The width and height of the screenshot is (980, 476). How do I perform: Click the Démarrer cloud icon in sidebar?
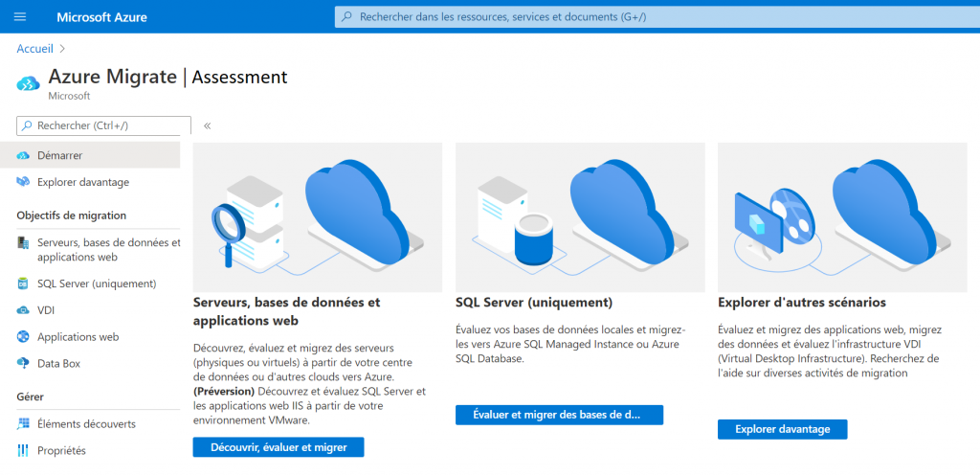(x=23, y=155)
